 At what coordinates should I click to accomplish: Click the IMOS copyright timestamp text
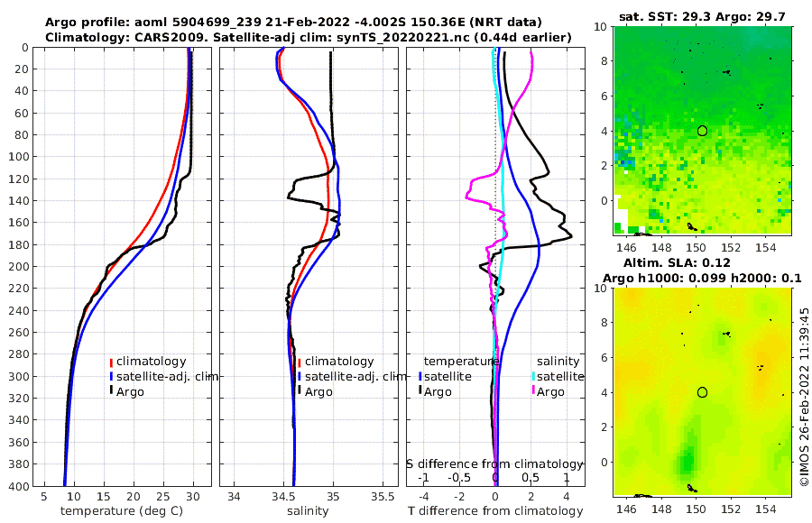tap(805, 397)
